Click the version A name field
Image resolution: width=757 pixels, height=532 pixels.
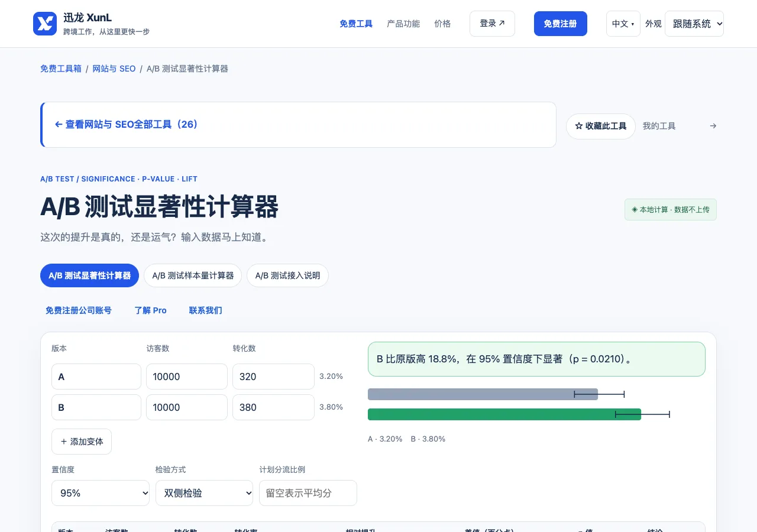point(96,377)
